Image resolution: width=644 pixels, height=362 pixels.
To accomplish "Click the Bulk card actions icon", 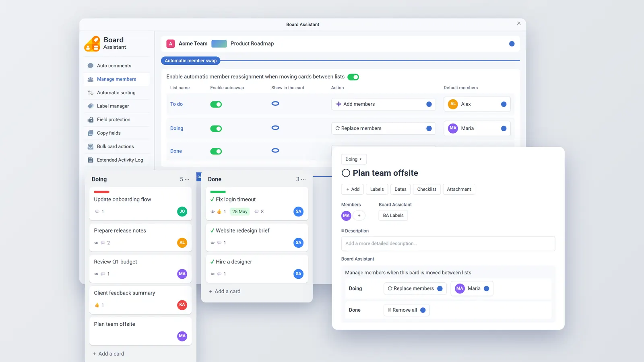I will tap(91, 146).
